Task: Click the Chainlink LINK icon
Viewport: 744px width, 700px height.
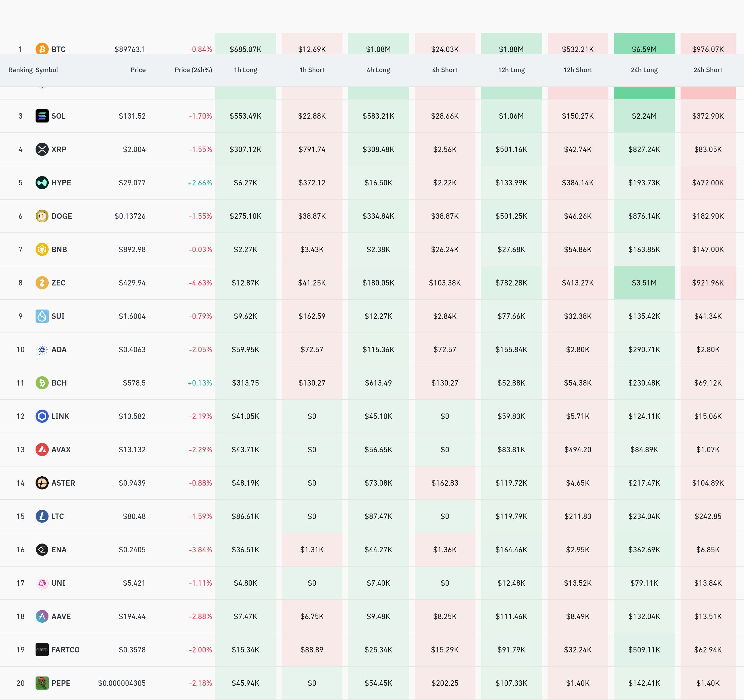Action: [x=42, y=416]
